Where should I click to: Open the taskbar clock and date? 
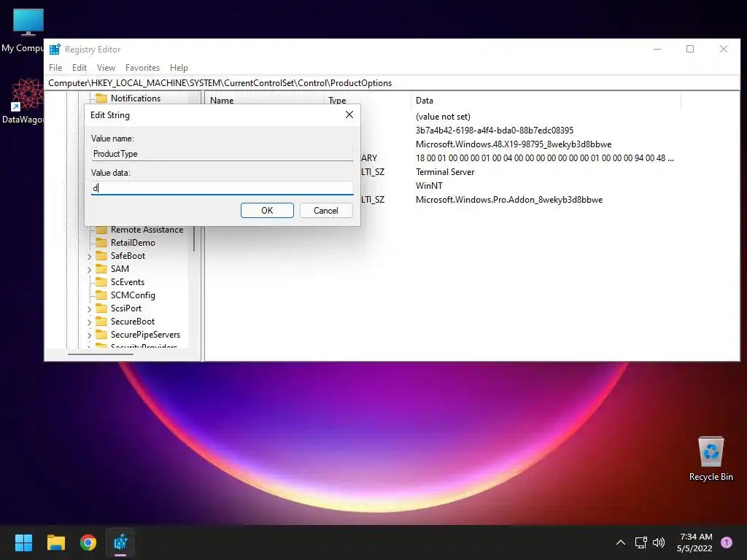[x=695, y=542]
